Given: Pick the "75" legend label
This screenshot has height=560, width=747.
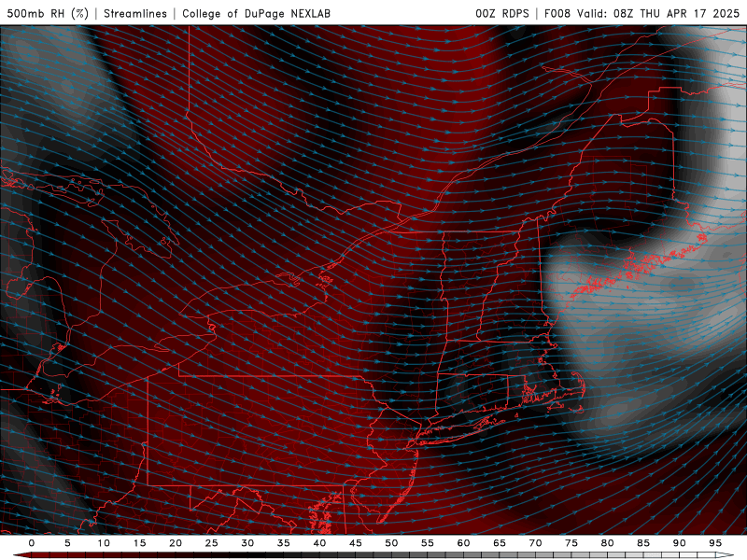Looking at the screenshot, I should [571, 543].
